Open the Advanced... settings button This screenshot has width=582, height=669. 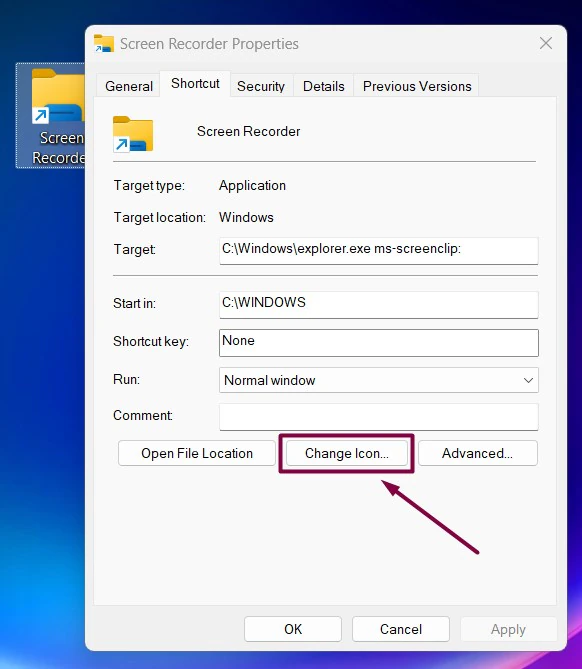477,453
